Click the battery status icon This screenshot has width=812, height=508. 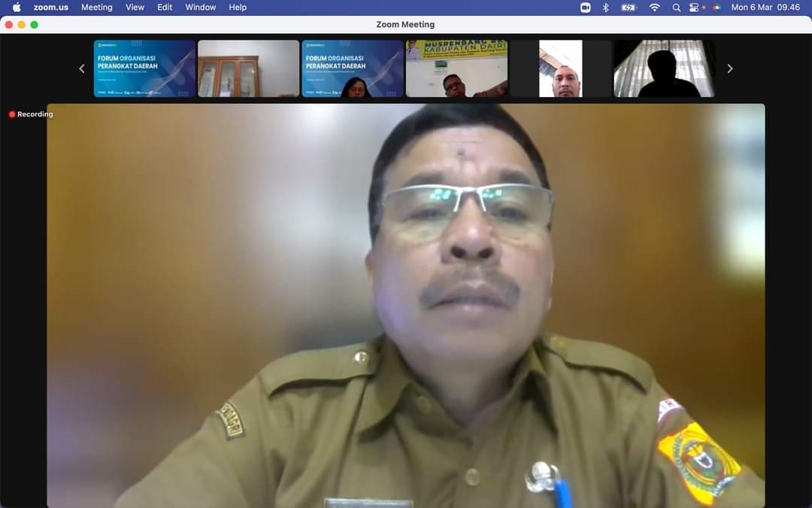coord(629,8)
